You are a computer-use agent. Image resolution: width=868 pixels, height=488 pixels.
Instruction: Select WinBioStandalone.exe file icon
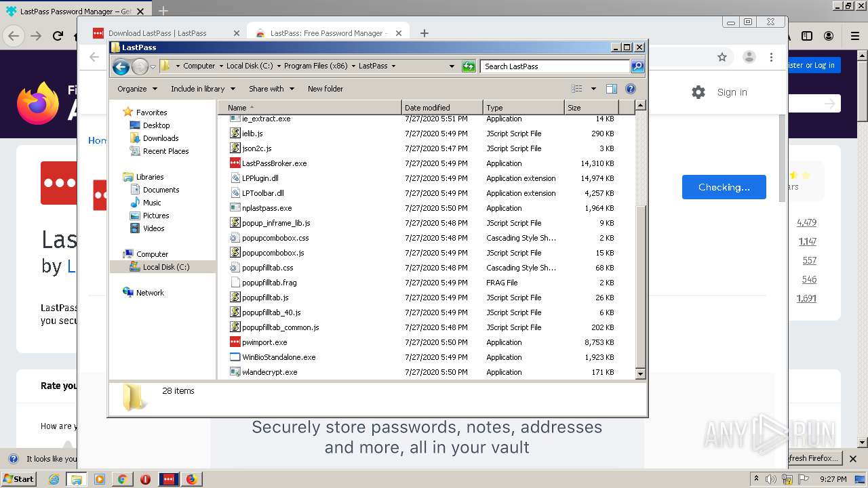point(235,357)
